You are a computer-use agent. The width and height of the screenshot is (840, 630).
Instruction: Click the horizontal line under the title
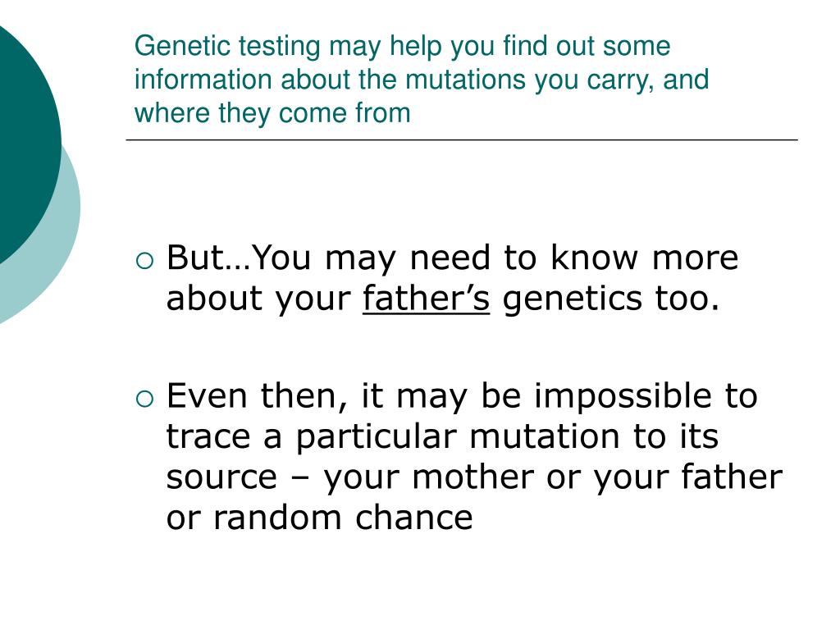coord(462,139)
